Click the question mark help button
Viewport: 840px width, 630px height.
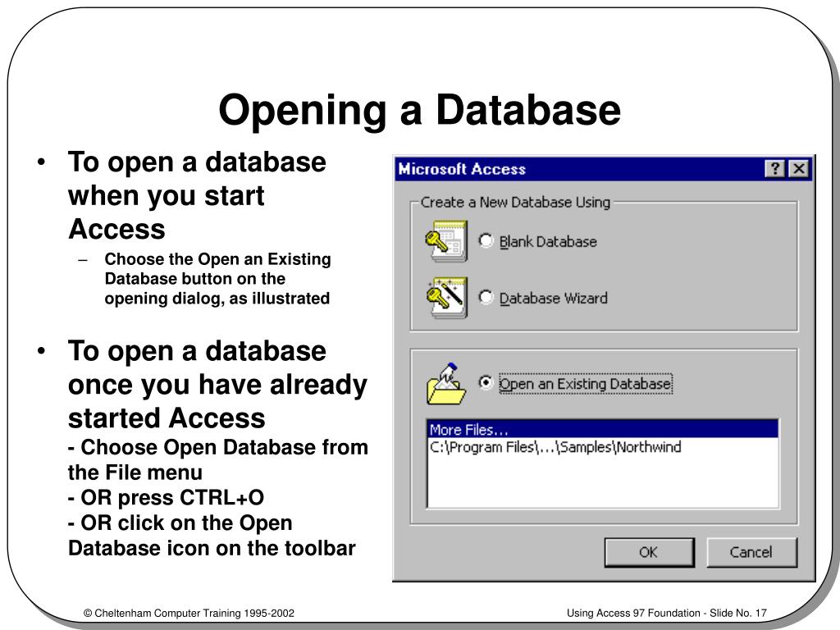coord(774,169)
